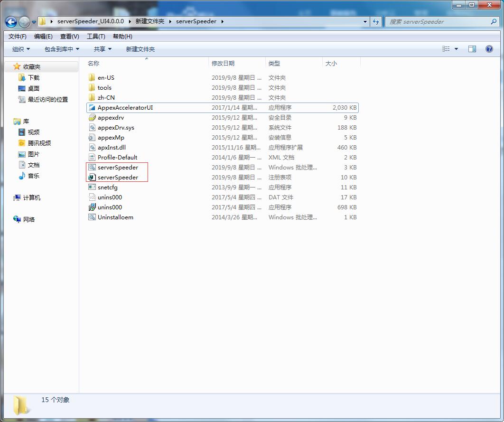504x422 pixels.
Task: Toggle the preview pane icon
Action: [x=472, y=49]
